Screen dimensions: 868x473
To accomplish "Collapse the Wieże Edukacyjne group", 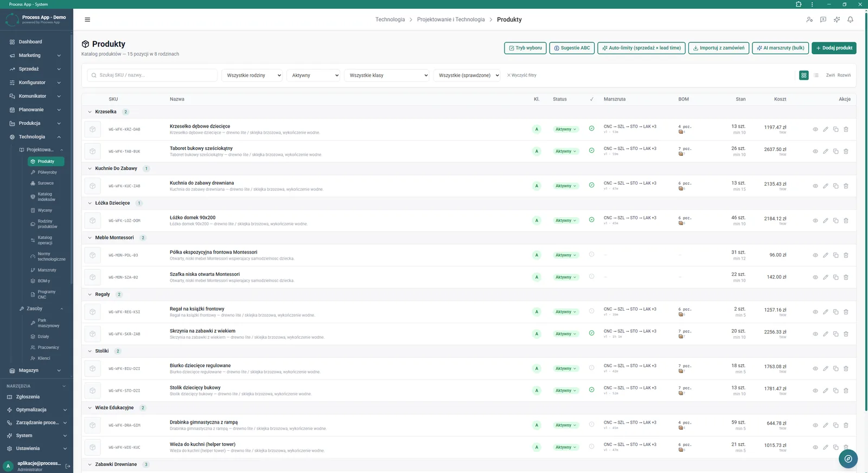I will [90, 408].
